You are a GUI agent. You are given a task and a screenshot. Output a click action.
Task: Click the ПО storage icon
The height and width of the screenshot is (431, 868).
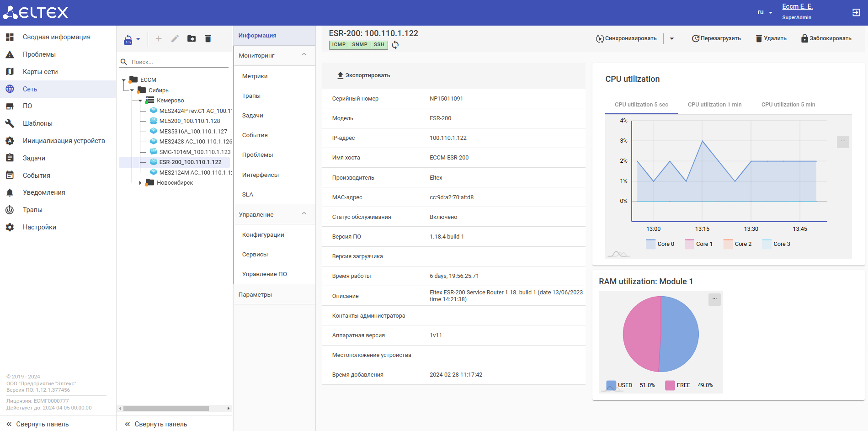click(x=10, y=106)
